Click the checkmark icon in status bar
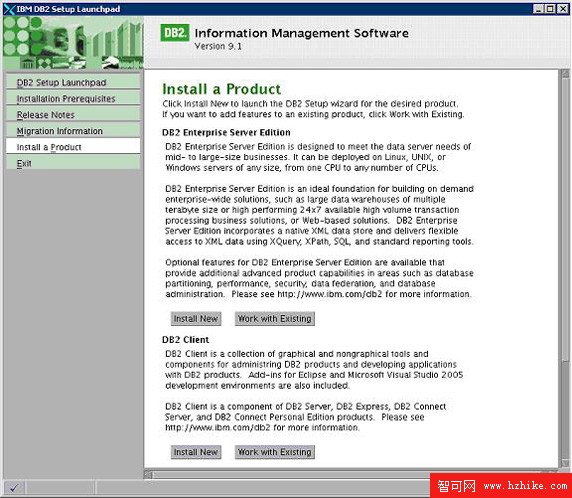This screenshot has height=498, width=572. click(x=14, y=487)
